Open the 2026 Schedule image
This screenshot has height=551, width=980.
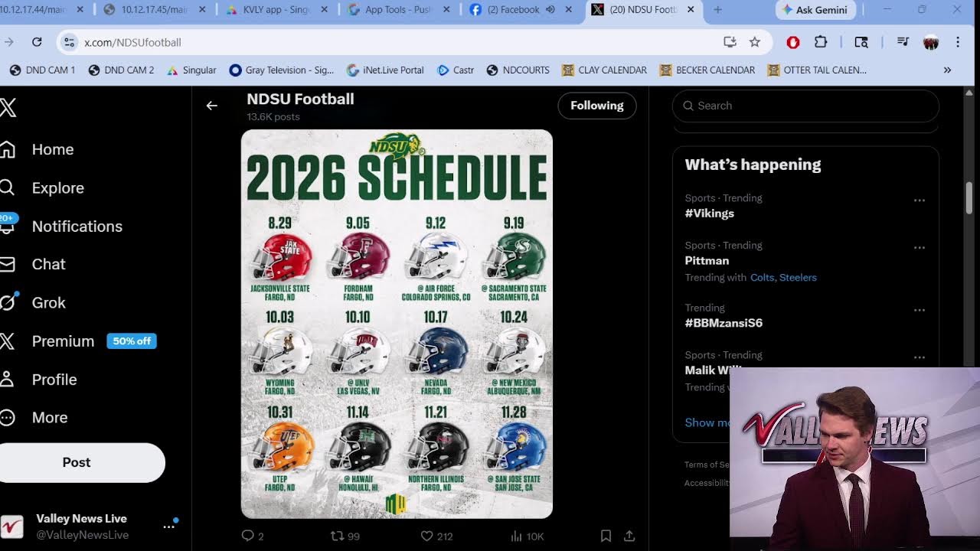(x=397, y=324)
